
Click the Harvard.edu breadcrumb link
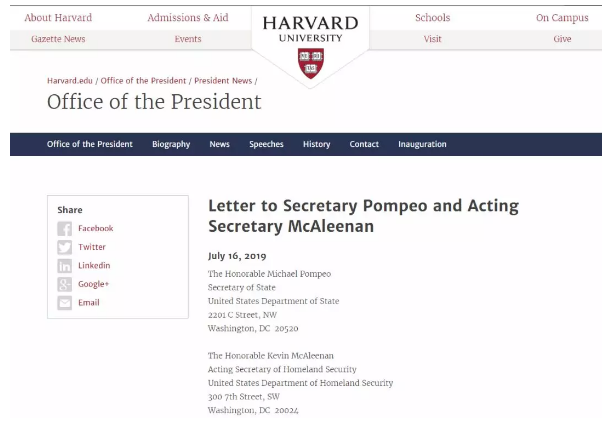(69, 80)
